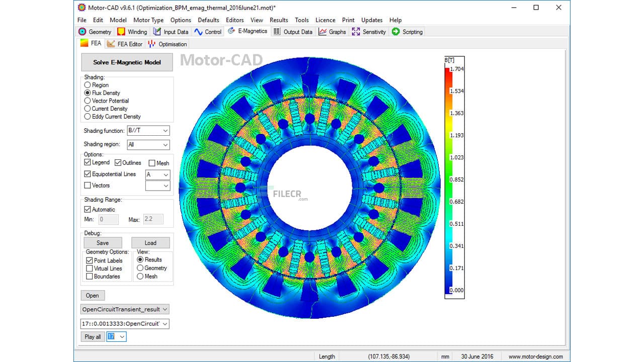Open Graphs via the chart icon

(x=323, y=31)
